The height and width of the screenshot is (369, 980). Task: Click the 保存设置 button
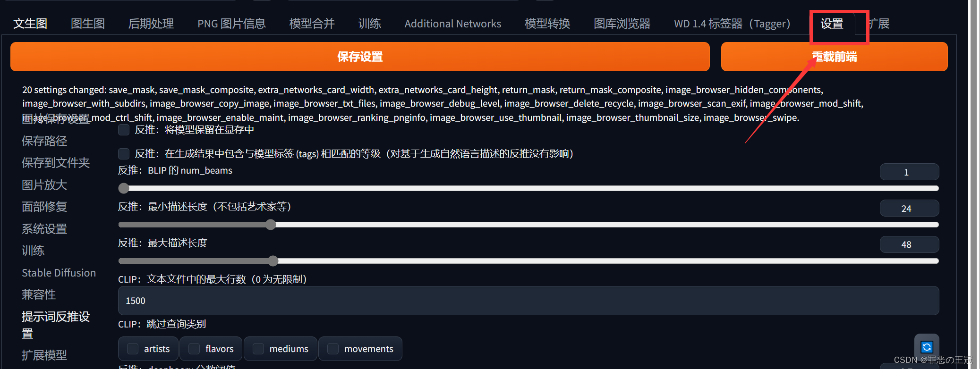pyautogui.click(x=360, y=57)
